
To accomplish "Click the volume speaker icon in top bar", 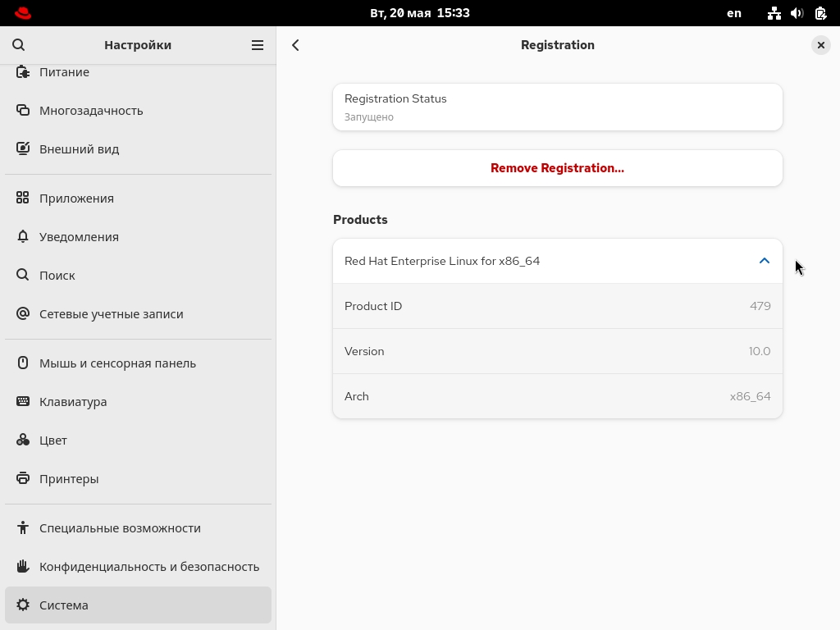I will (797, 13).
